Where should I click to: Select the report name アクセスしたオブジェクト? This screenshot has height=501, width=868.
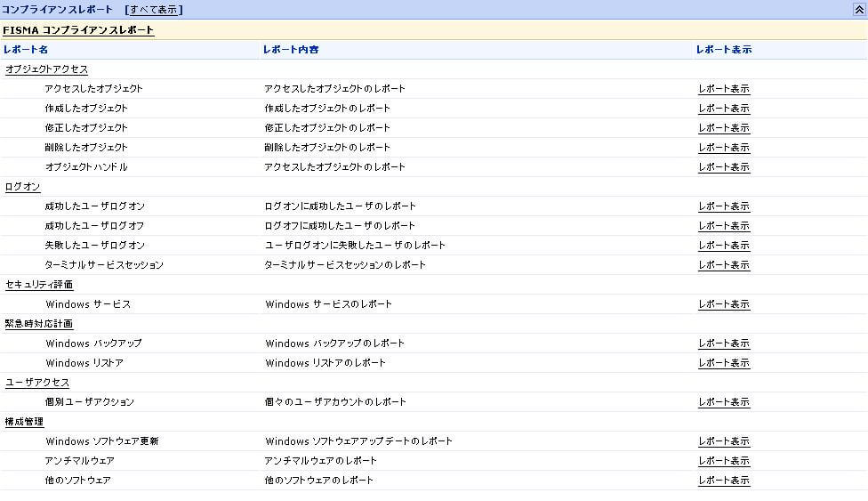(93, 89)
